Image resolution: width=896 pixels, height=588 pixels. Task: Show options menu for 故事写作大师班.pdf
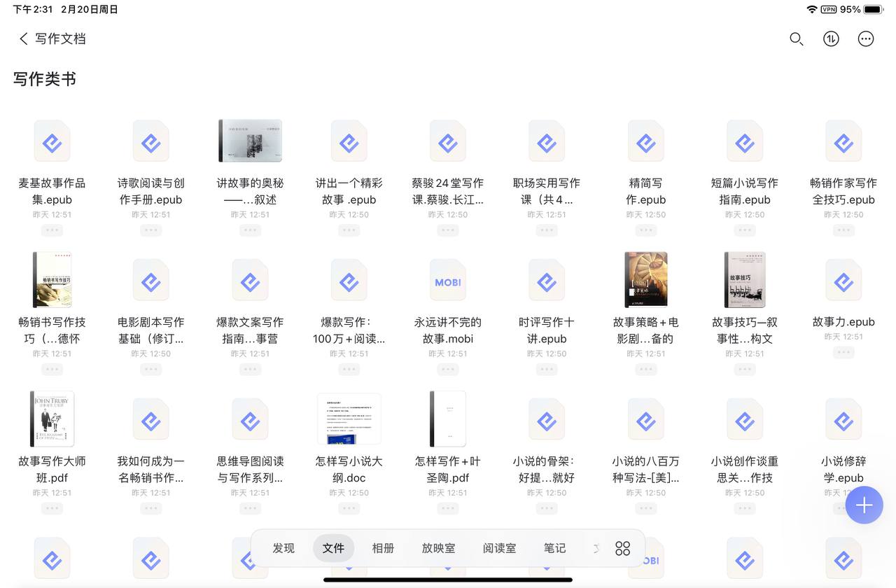(52, 508)
